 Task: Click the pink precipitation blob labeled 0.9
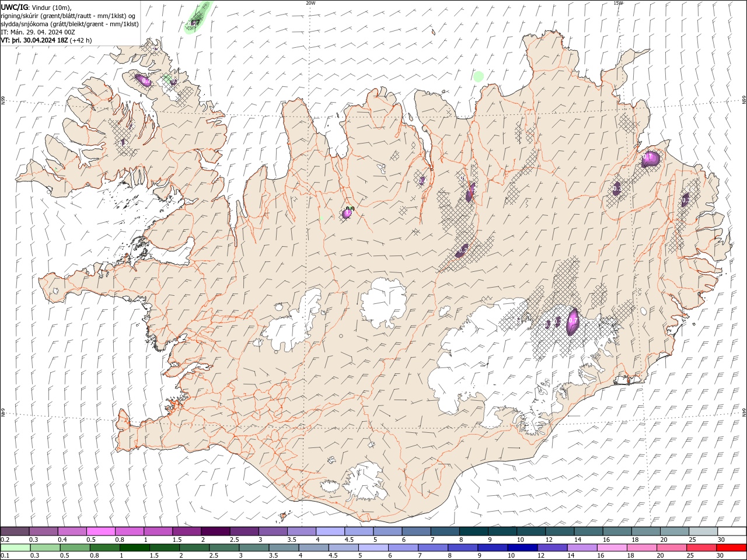click(x=347, y=213)
